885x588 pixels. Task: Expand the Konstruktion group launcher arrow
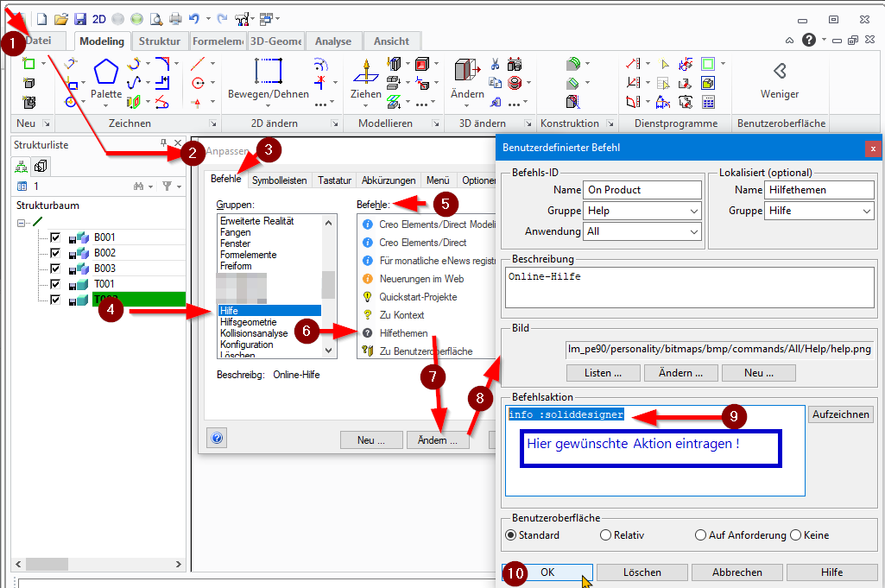(x=610, y=123)
